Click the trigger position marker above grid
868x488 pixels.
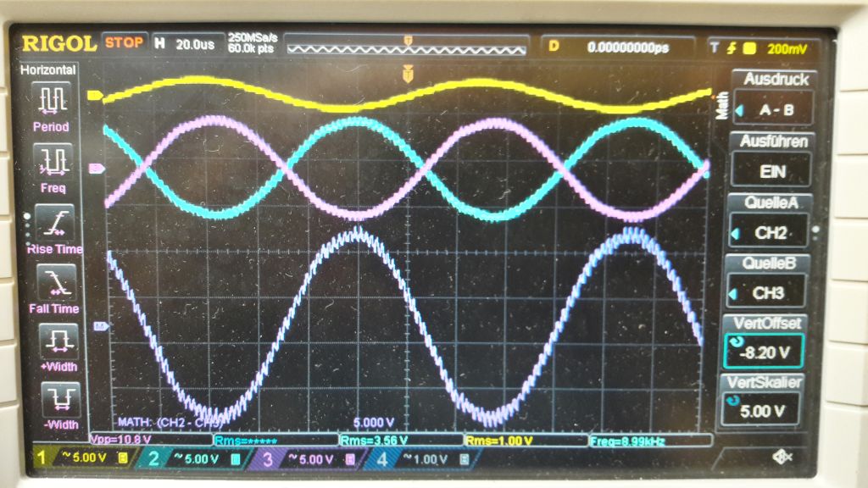click(x=408, y=74)
